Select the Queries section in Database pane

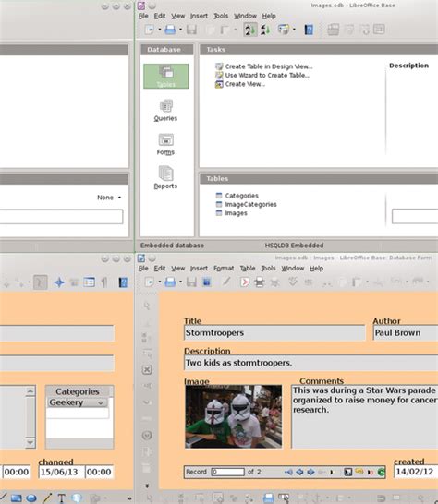coord(165,111)
